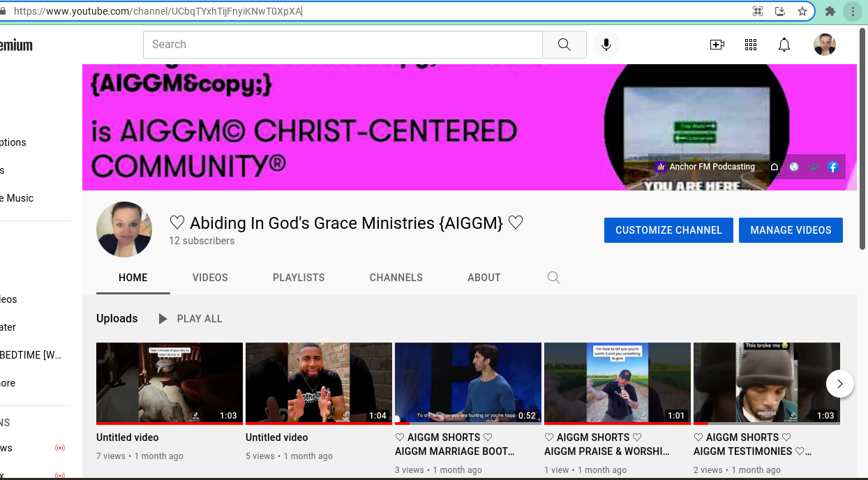Click Play All for uploads
This screenshot has height=480, width=868.
coord(190,319)
